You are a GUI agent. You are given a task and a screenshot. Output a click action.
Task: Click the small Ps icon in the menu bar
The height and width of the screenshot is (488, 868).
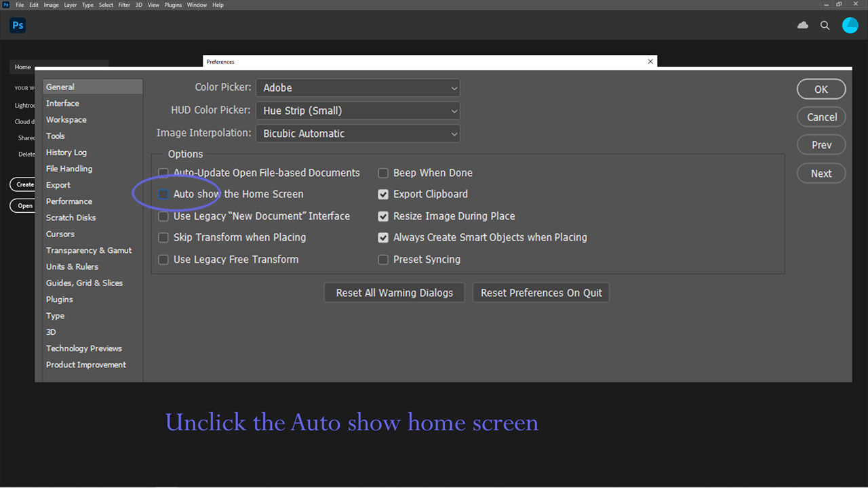(x=6, y=5)
